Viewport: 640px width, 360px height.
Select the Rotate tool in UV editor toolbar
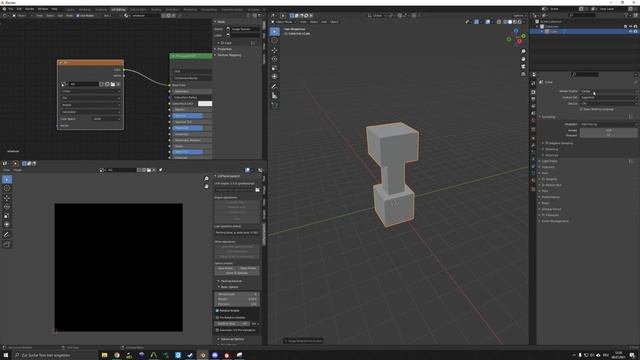[x=7, y=207]
